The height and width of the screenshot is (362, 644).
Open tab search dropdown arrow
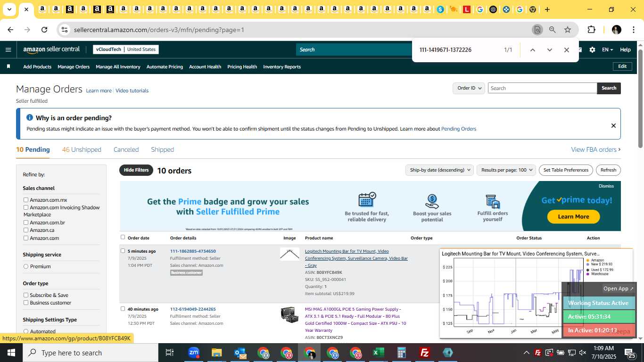coord(9,9)
